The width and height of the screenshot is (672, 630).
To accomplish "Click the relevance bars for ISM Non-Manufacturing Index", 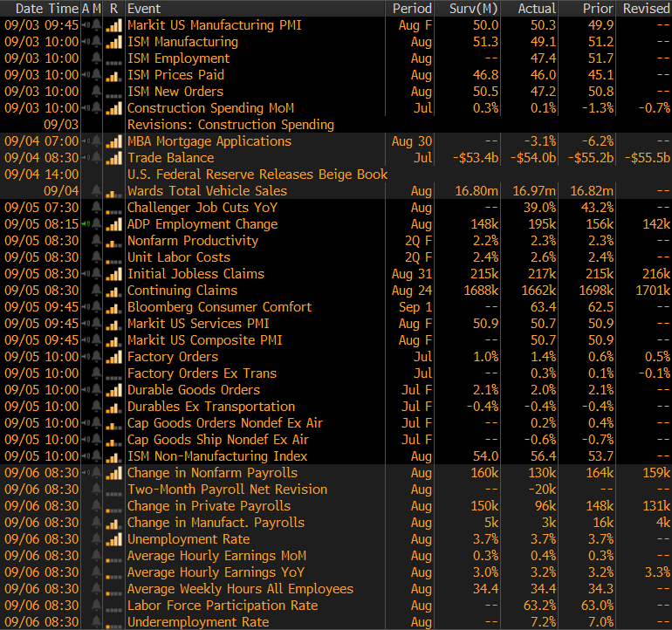I will click(113, 456).
